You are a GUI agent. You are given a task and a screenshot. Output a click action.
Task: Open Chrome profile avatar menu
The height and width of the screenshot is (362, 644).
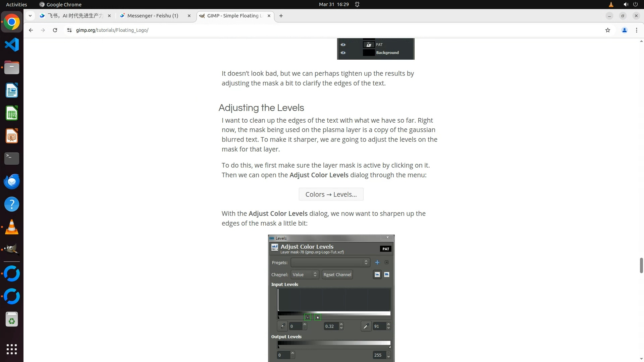[624, 30]
